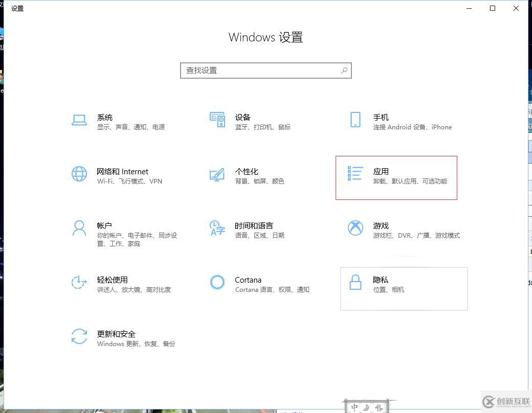The height and width of the screenshot is (413, 532).
Task: Click 游戏栏、DVR、广播、游戏模式 description
Action: (x=416, y=235)
